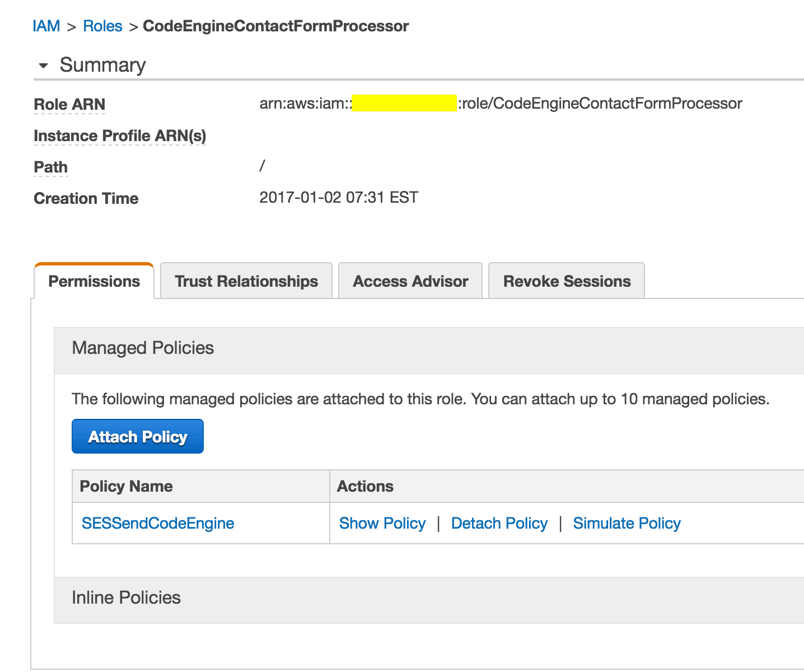804x672 pixels.
Task: Switch to the Permissions tab
Action: click(94, 281)
